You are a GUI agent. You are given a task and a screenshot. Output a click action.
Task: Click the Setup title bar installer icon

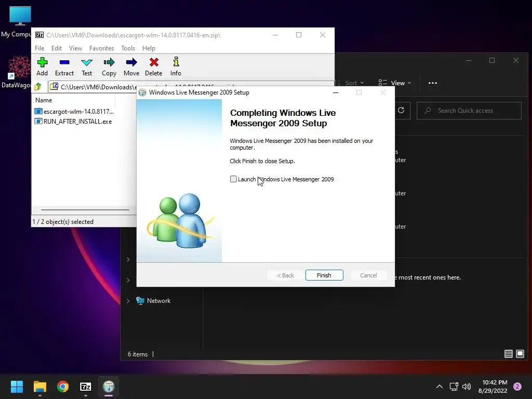142,92
